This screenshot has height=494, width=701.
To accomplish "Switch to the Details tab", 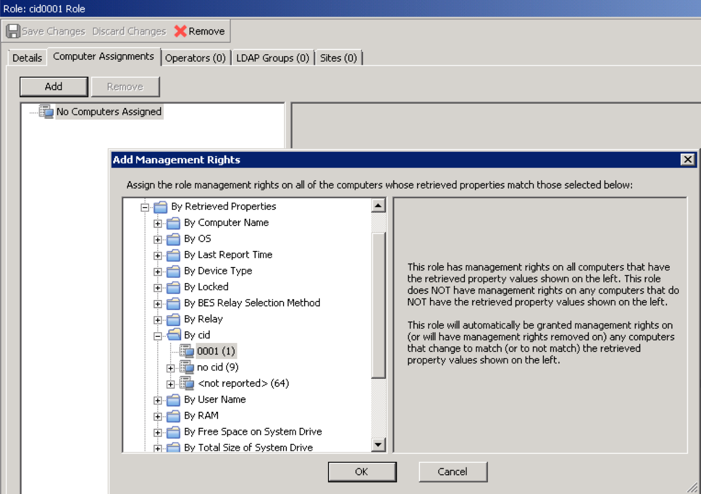I will pos(27,58).
